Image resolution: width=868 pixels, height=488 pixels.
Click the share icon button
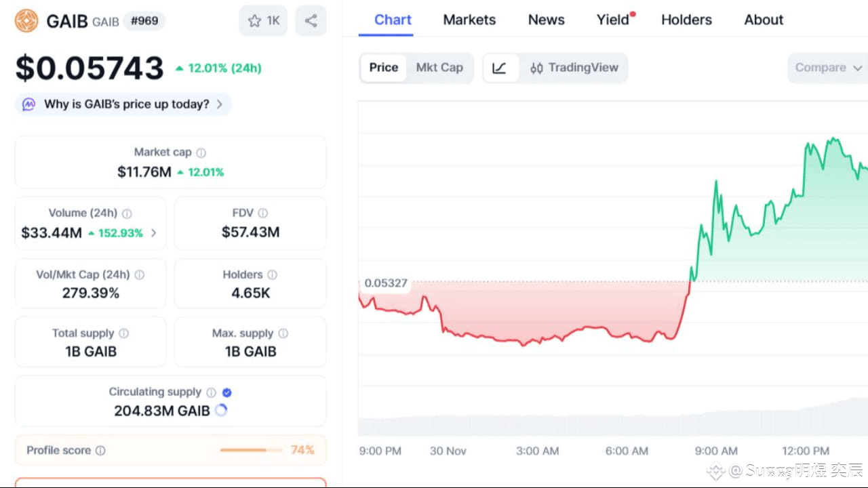tap(311, 21)
